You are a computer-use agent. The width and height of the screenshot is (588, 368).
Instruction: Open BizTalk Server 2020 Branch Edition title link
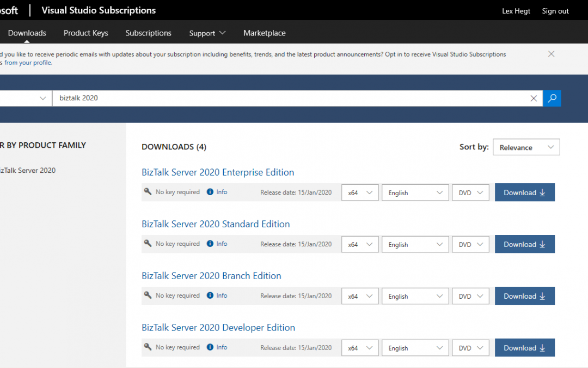pyautogui.click(x=211, y=276)
